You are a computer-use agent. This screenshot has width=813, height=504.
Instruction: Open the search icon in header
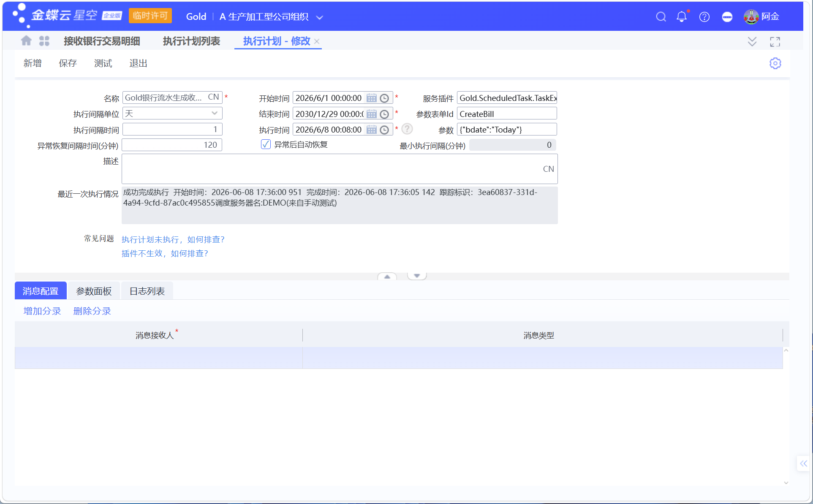[x=661, y=17]
